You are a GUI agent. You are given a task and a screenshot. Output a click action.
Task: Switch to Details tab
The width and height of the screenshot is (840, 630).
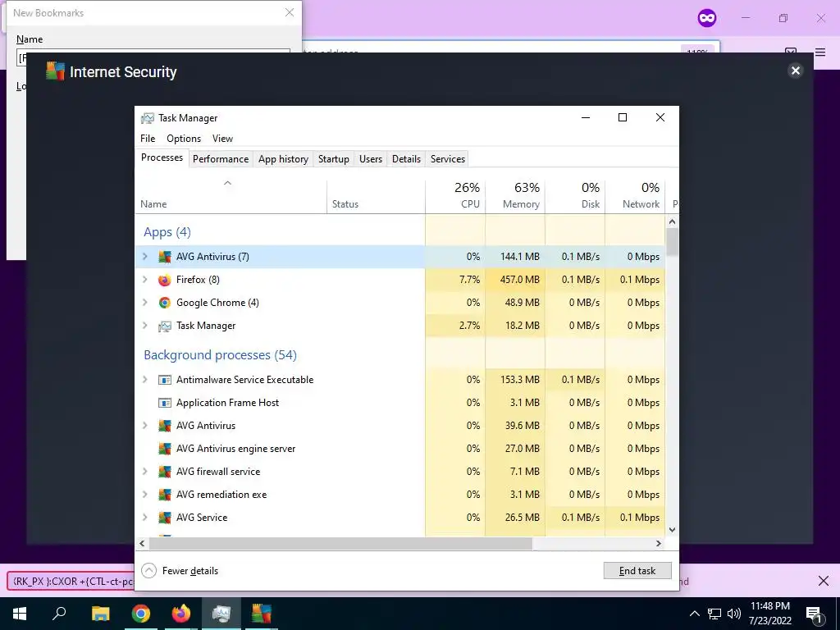tap(406, 159)
